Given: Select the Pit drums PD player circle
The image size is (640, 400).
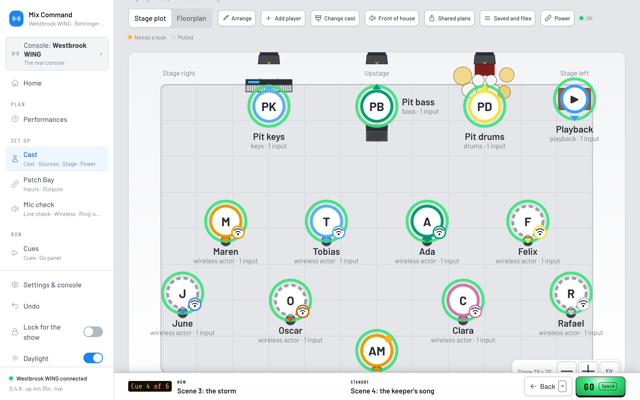Looking at the screenshot, I should (x=484, y=107).
